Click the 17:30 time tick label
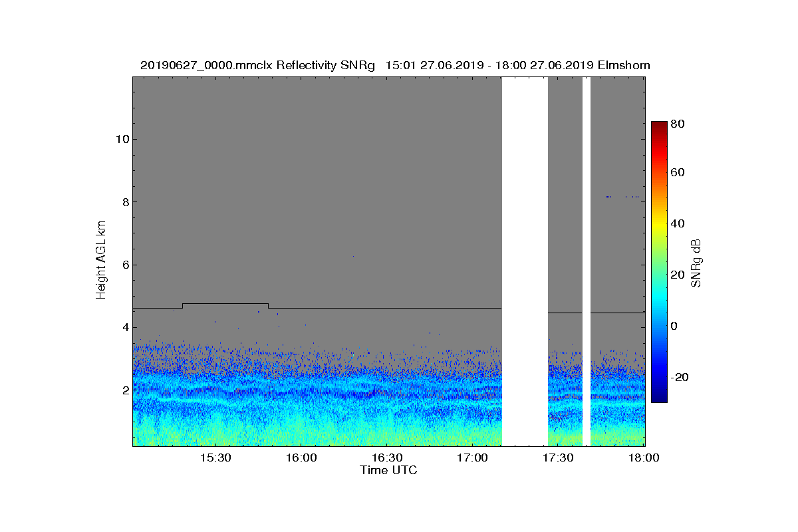The image size is (798, 532). point(559,458)
